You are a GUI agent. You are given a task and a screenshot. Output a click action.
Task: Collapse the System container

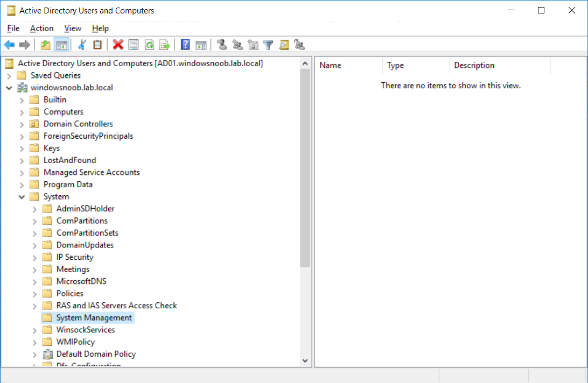[22, 197]
